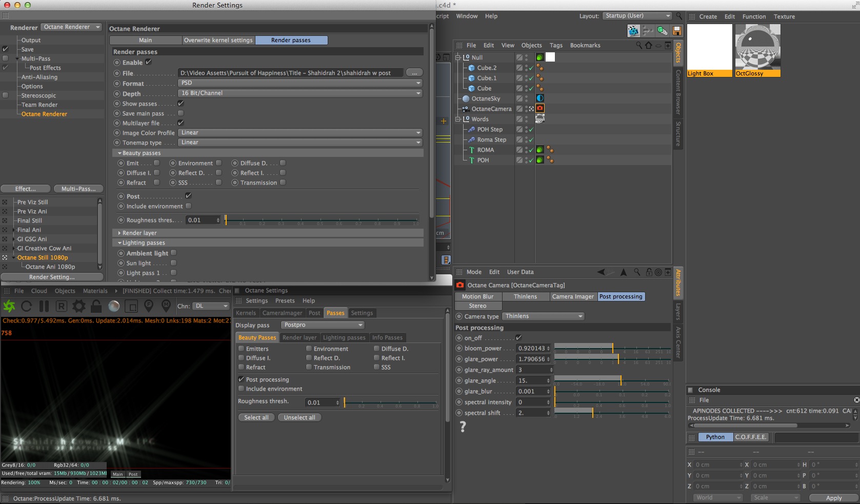Open the Tags menu in Object Manager

click(x=556, y=45)
